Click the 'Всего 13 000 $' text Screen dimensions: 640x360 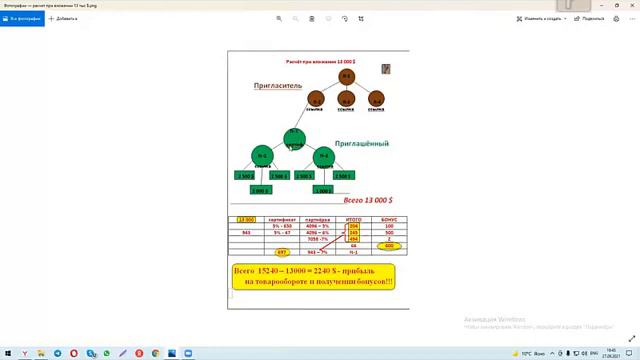pyautogui.click(x=368, y=200)
